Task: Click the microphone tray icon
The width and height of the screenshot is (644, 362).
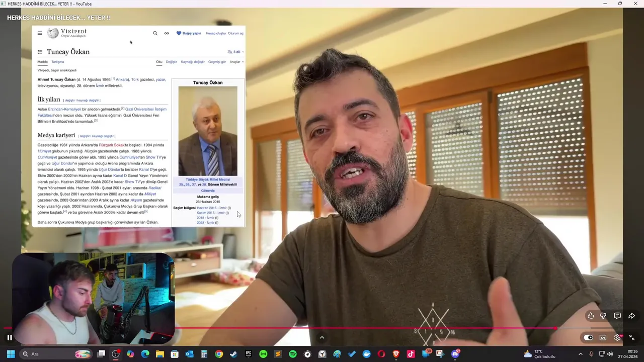Action: pyautogui.click(x=592, y=354)
